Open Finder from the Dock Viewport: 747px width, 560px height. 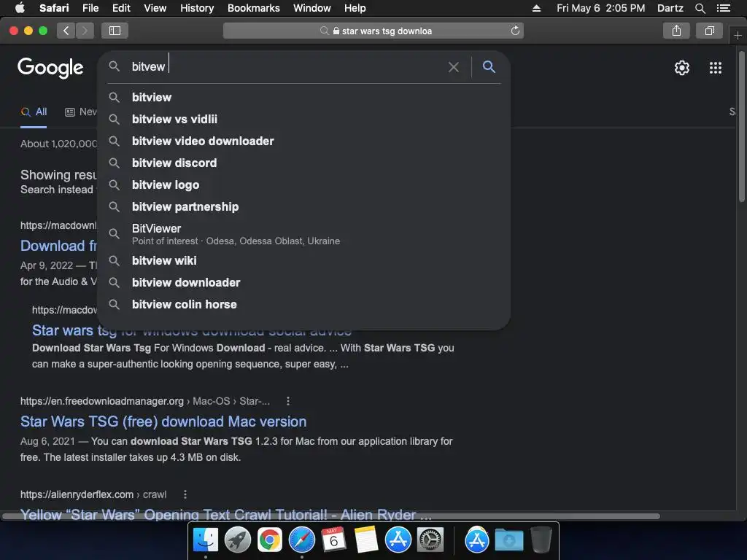tap(205, 540)
